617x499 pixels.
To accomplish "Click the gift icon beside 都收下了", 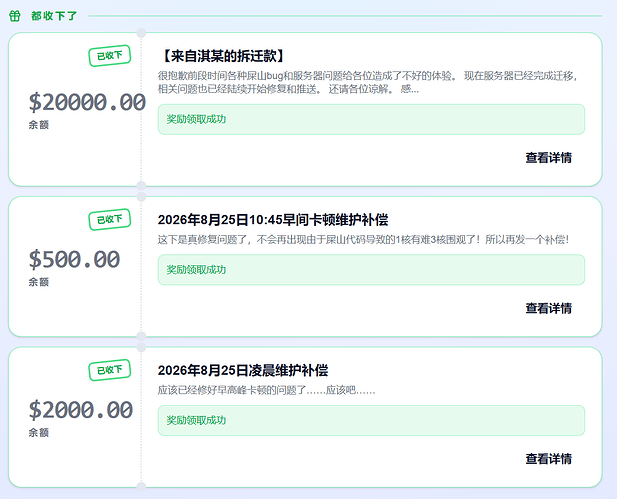I will [15, 16].
